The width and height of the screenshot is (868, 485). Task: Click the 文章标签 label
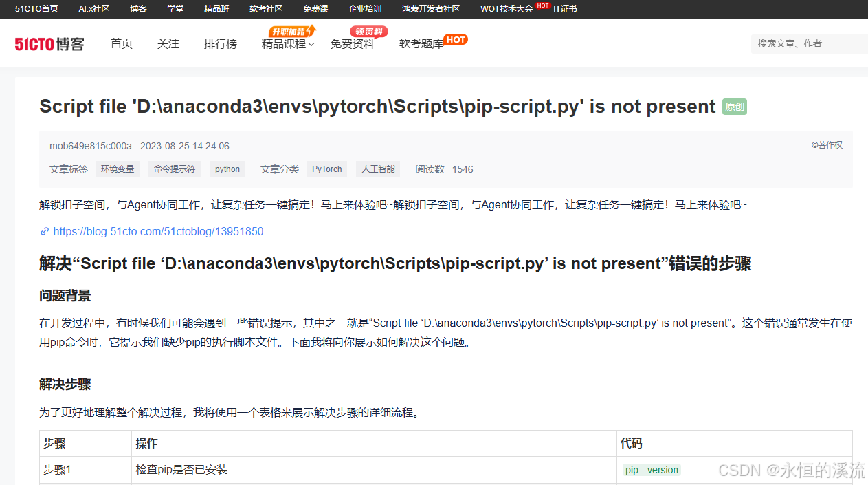pos(69,169)
